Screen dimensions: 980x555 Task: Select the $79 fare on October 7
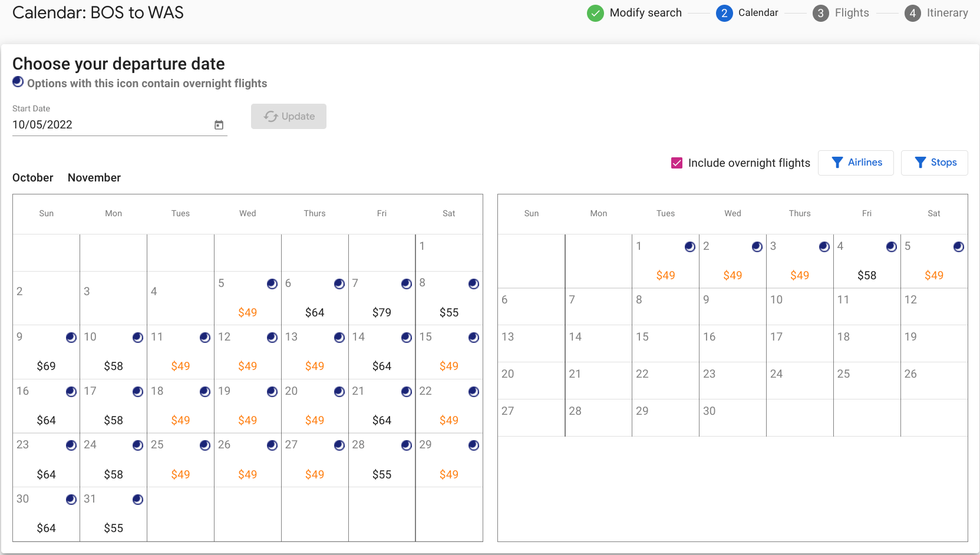point(382,312)
